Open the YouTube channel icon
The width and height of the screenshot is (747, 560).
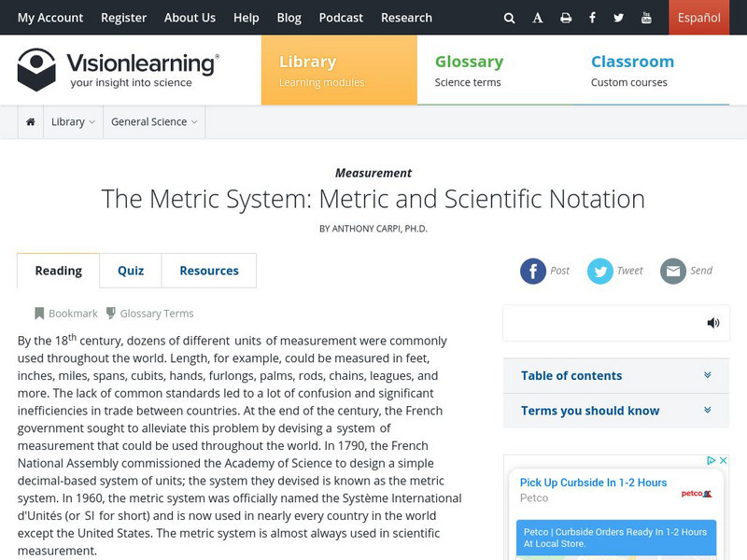pyautogui.click(x=646, y=18)
